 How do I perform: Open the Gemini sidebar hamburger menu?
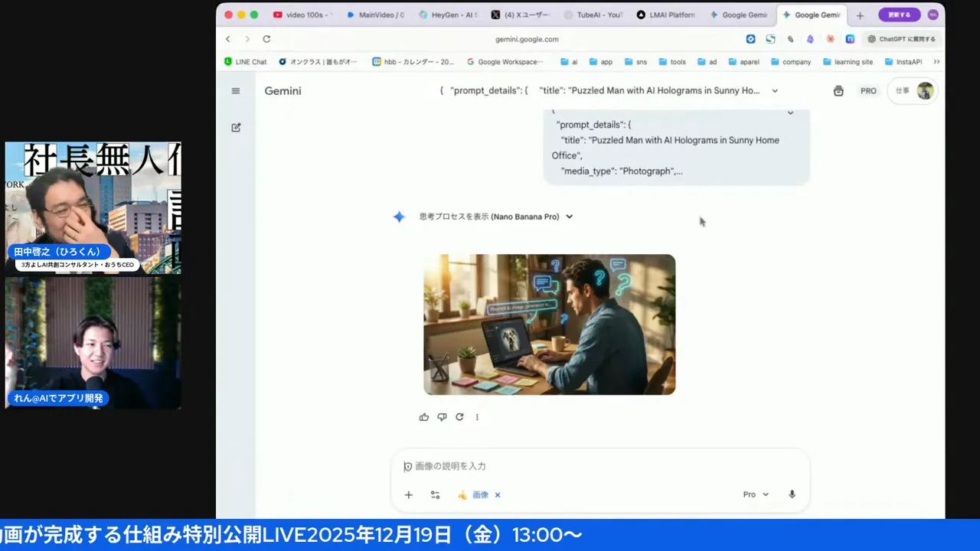point(236,90)
